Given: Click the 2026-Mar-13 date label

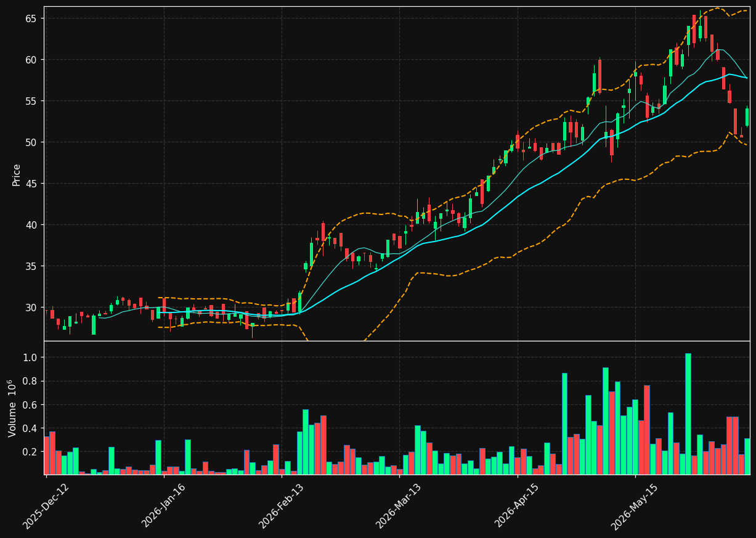Looking at the screenshot, I should 398,506.
